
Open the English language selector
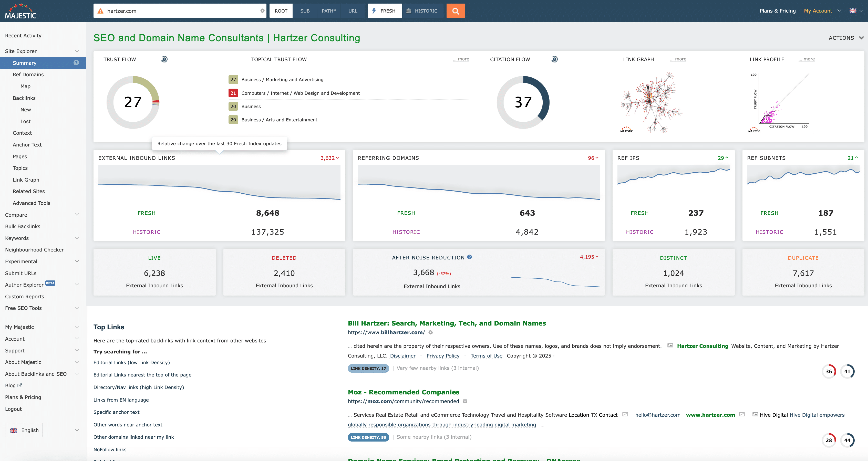tap(24, 430)
